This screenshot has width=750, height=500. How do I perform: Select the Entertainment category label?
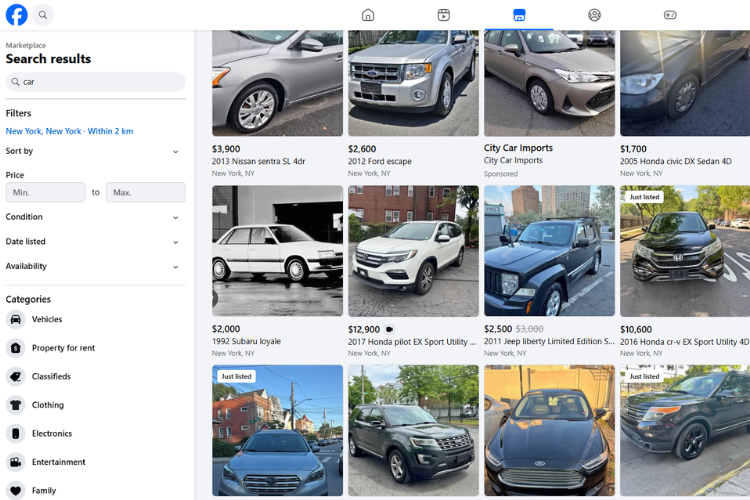(58, 462)
